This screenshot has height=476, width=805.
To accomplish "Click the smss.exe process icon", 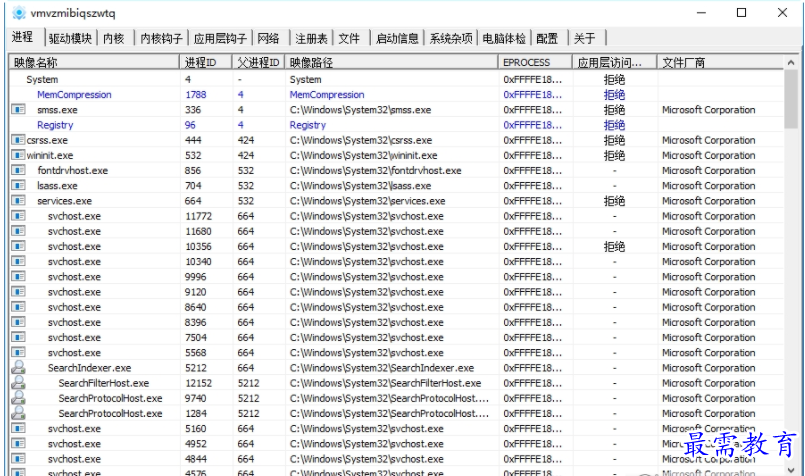I will click(x=18, y=109).
